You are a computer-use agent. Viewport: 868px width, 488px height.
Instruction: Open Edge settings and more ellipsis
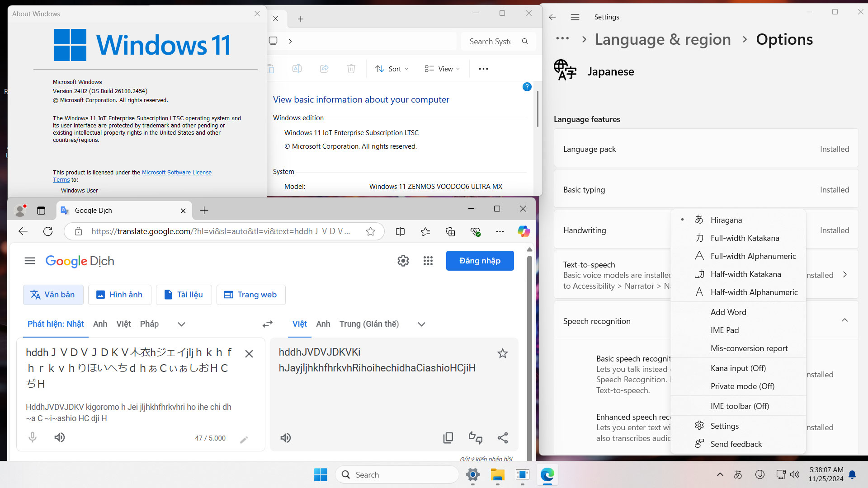pyautogui.click(x=500, y=231)
